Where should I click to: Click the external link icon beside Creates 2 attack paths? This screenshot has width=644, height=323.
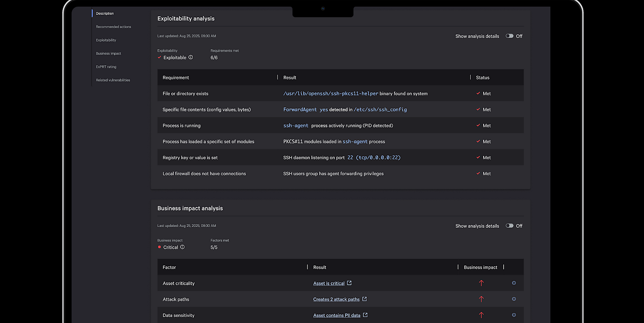pos(364,299)
